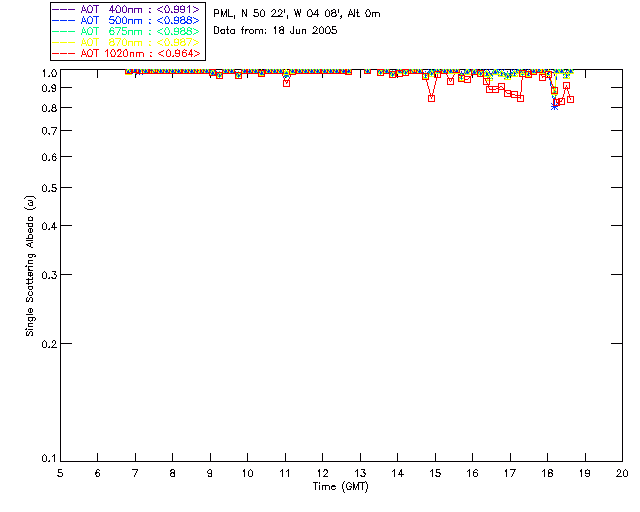Click the y-axis tick label 0.1
640x512 pixels.
pyautogui.click(x=49, y=459)
